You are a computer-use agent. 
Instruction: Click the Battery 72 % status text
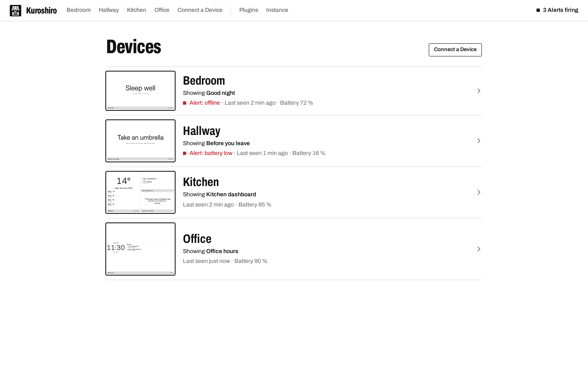(x=296, y=103)
